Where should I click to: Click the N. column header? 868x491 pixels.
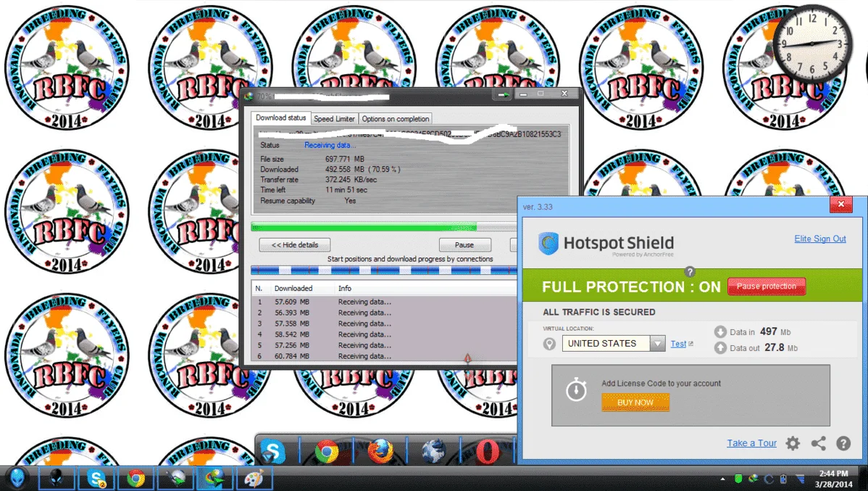tap(259, 288)
